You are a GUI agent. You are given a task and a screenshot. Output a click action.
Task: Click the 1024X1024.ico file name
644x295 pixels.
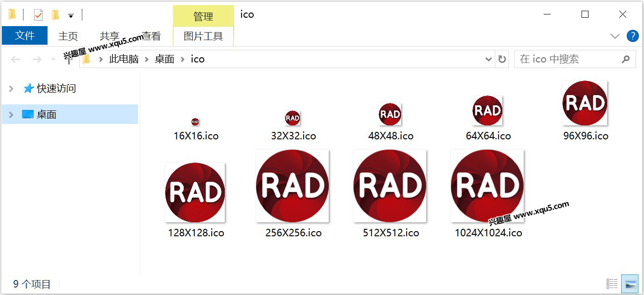(x=488, y=233)
